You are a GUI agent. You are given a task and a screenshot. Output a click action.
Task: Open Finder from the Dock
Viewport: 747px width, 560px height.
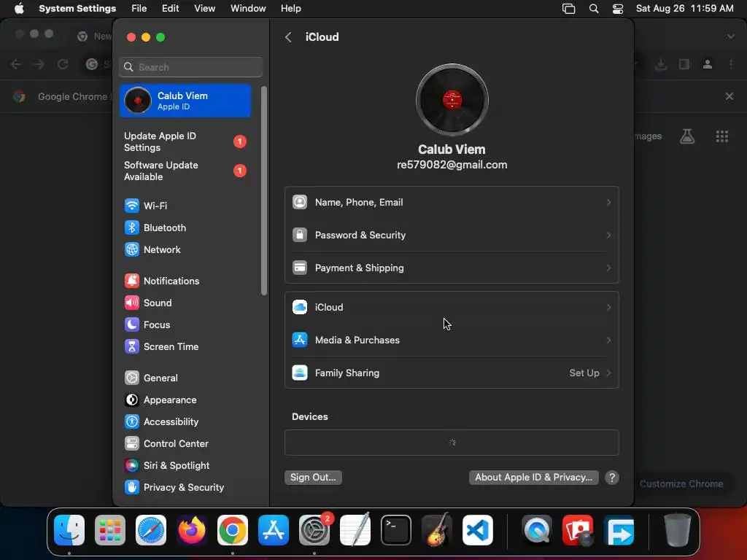69,530
